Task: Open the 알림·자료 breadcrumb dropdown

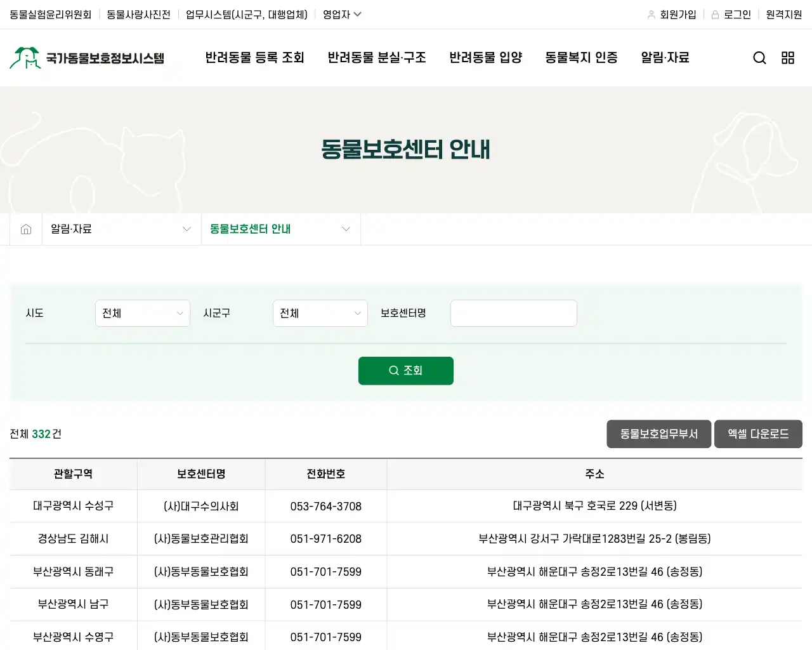Action: [121, 229]
